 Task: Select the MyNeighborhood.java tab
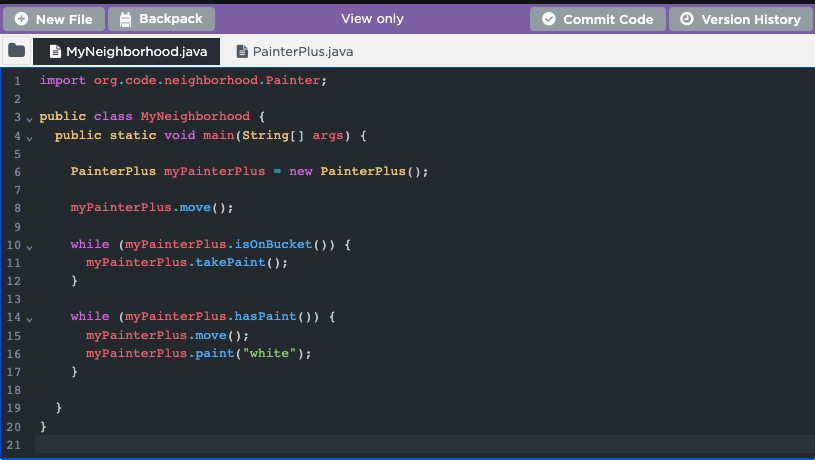(135, 51)
